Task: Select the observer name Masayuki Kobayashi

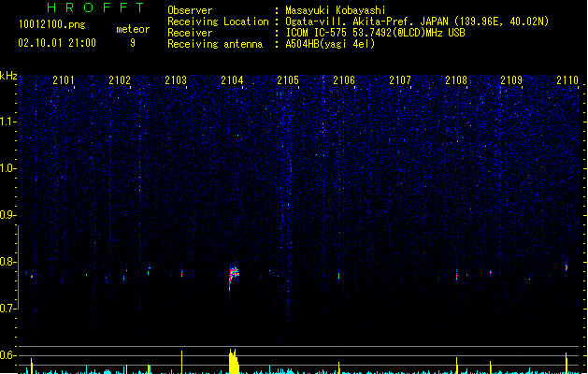Action: click(336, 10)
